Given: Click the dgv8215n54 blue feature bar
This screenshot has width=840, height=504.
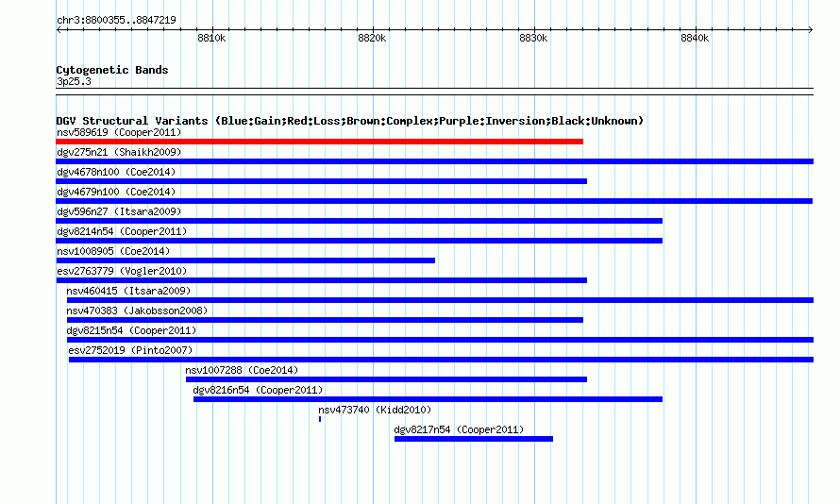Looking at the screenshot, I should pyautogui.click(x=440, y=340).
